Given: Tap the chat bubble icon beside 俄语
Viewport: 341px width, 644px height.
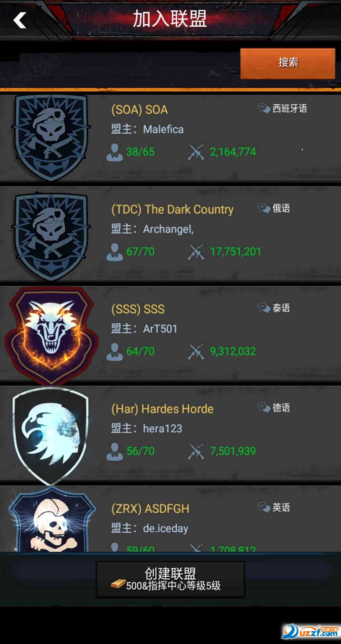Looking at the screenshot, I should pyautogui.click(x=264, y=208).
